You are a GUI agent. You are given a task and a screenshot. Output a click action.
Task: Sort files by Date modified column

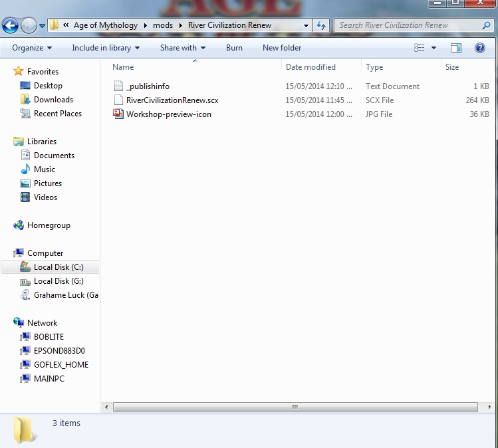(x=311, y=67)
